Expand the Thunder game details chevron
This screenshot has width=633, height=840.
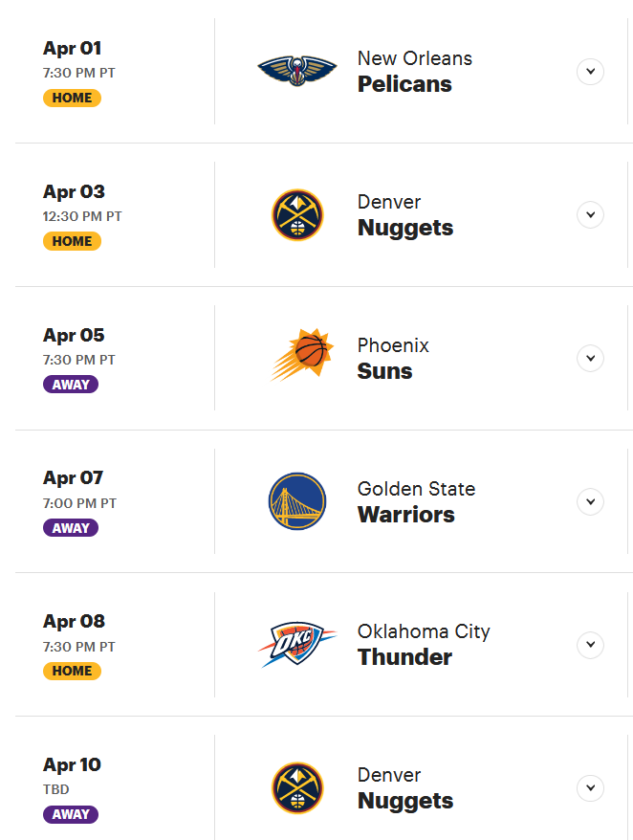click(590, 645)
